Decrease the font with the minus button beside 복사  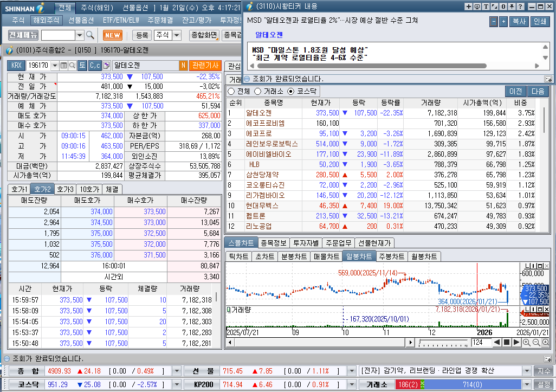click(x=494, y=22)
